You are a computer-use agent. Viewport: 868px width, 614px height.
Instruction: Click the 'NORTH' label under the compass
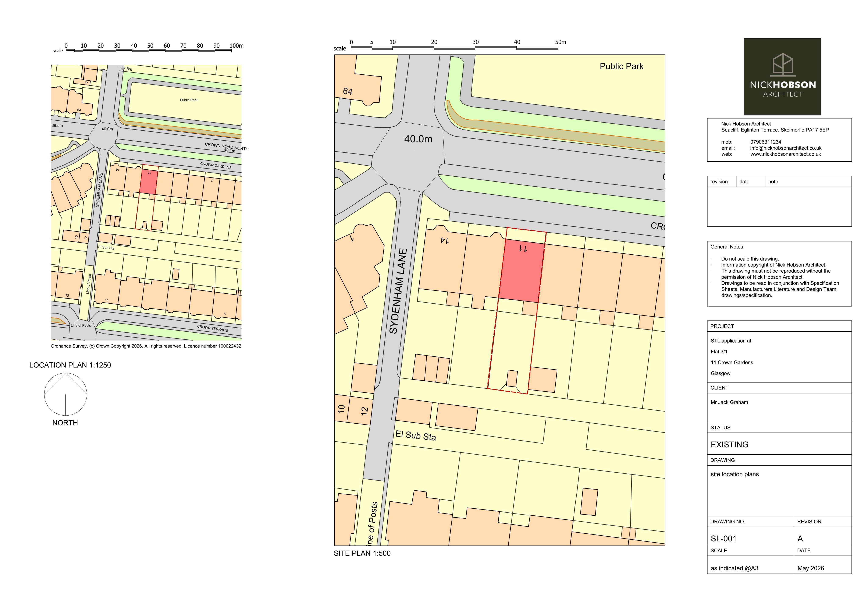(65, 423)
